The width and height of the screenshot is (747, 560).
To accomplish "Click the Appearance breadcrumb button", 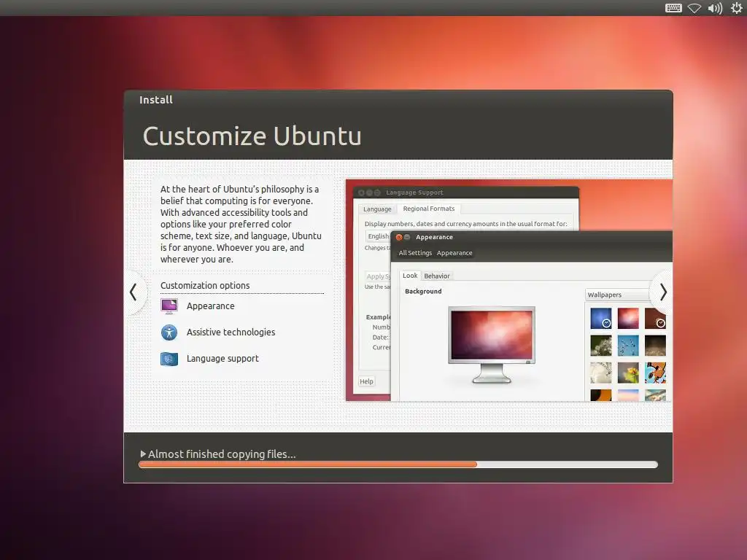I will [454, 253].
